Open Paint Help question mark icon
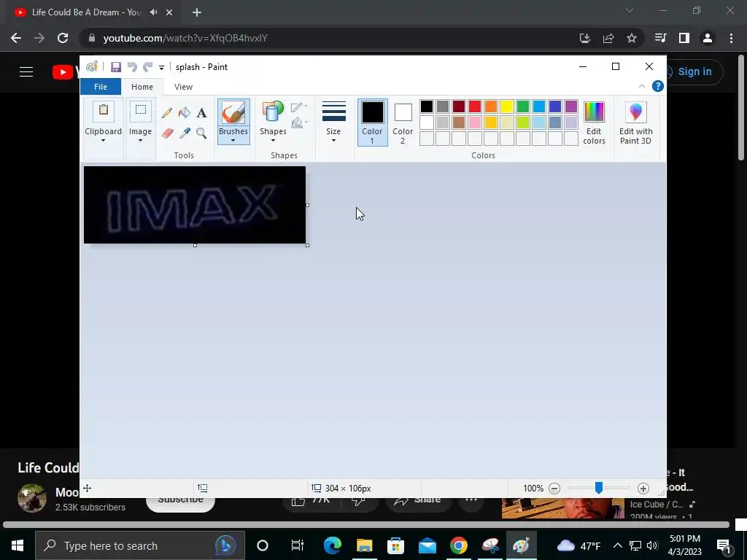Screen dimensions: 747x560 pos(658,86)
